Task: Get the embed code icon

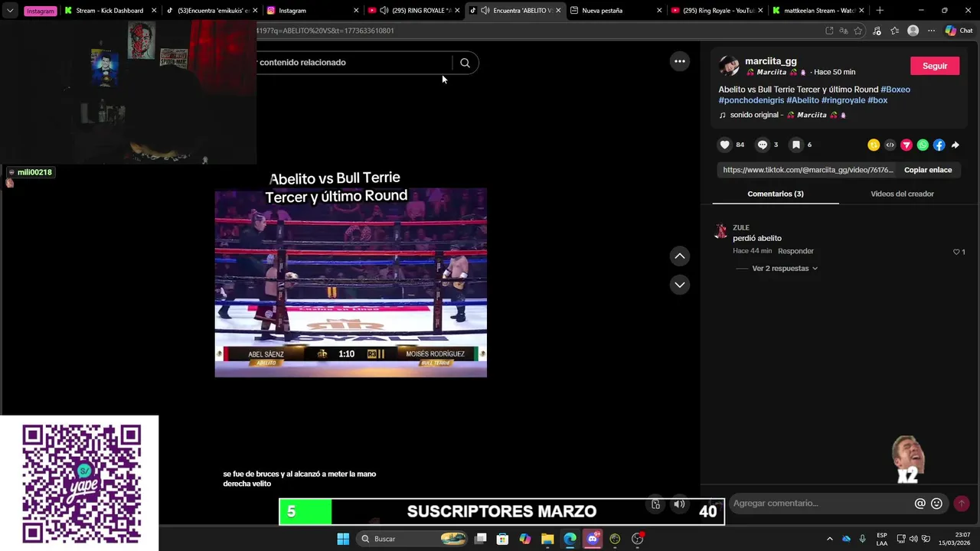Action: coord(890,145)
